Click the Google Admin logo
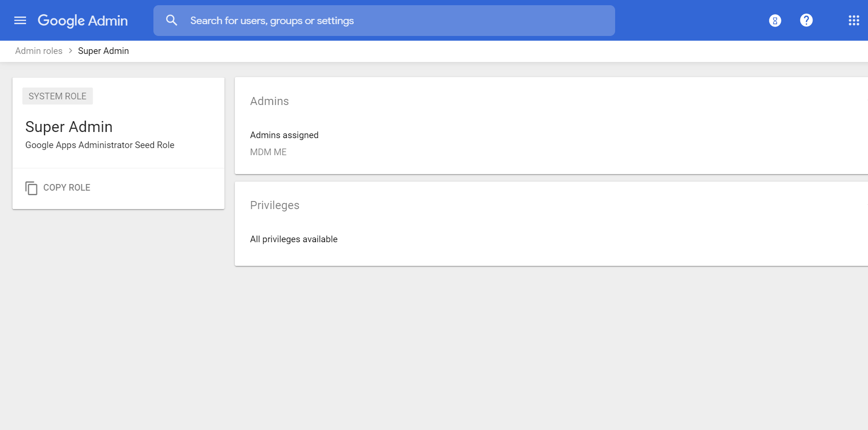This screenshot has height=430, width=868. pyautogui.click(x=83, y=20)
